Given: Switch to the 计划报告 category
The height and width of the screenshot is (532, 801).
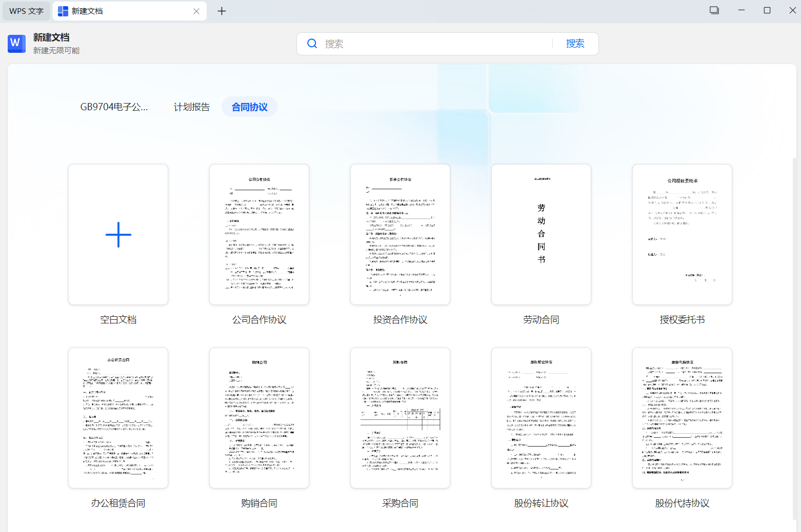Looking at the screenshot, I should point(192,107).
